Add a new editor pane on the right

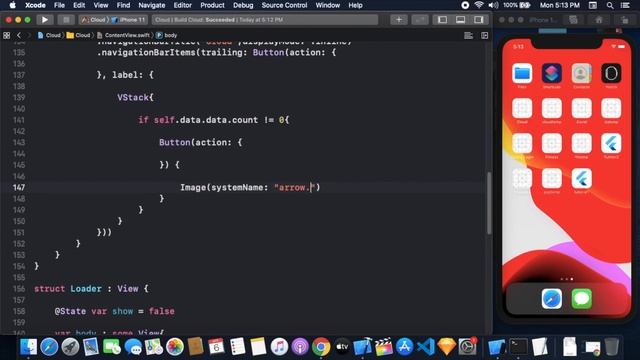pyautogui.click(x=484, y=36)
